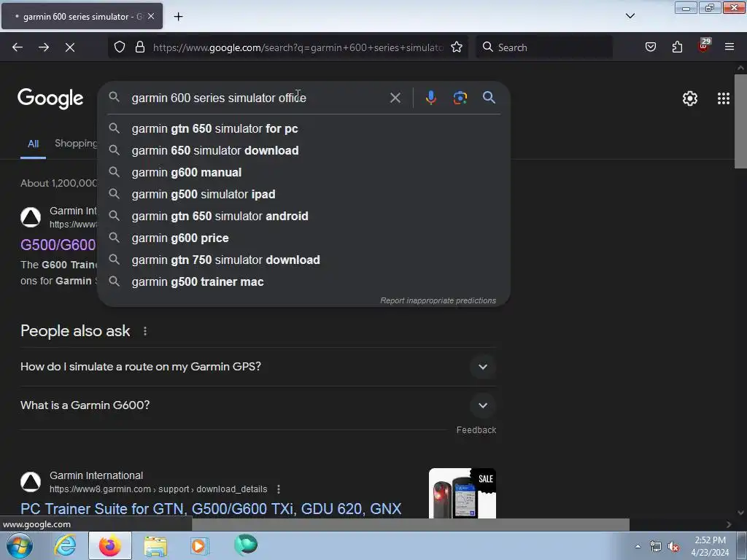Click the Firefox Search box
This screenshot has height=560, width=747.
(x=544, y=47)
